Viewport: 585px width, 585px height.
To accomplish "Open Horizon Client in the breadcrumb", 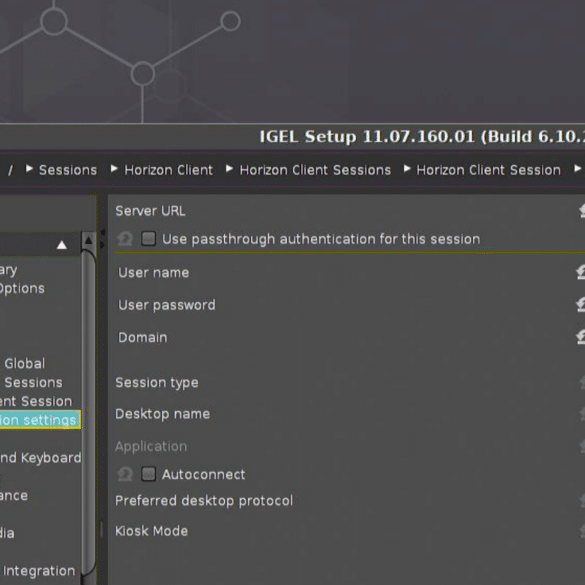I will click(169, 170).
